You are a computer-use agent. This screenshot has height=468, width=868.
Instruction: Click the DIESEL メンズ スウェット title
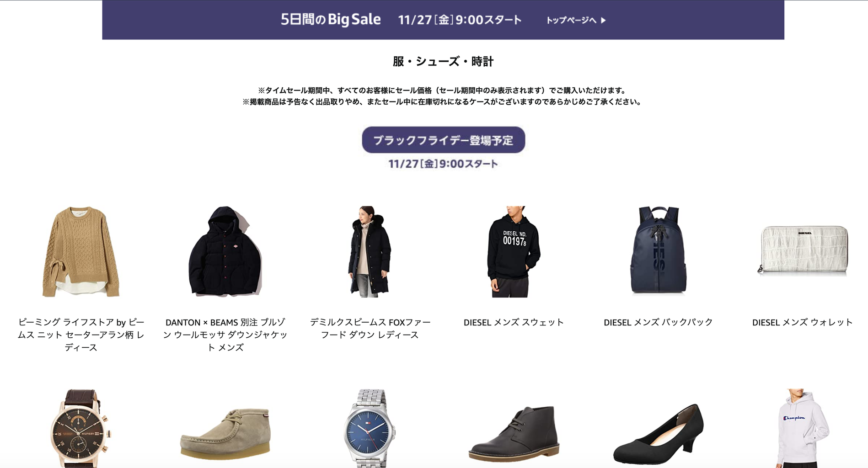[514, 322]
